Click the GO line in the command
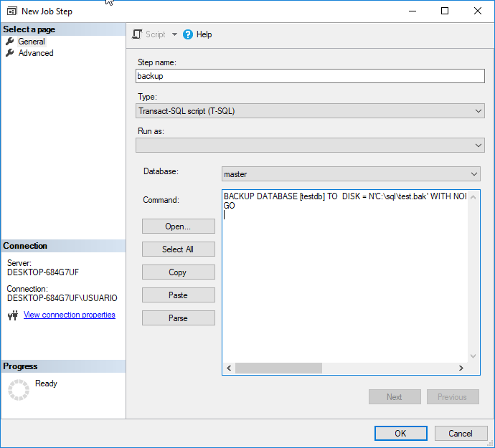The width and height of the screenshot is (495, 448). 229,206
